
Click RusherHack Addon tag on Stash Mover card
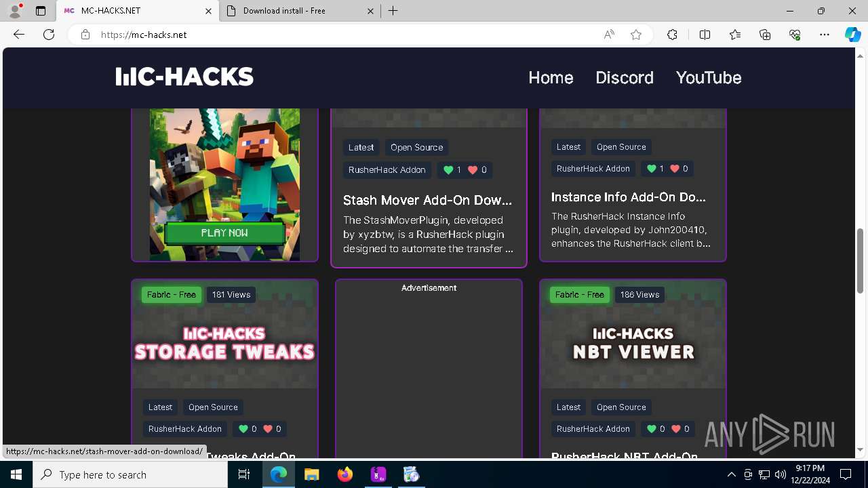click(387, 170)
